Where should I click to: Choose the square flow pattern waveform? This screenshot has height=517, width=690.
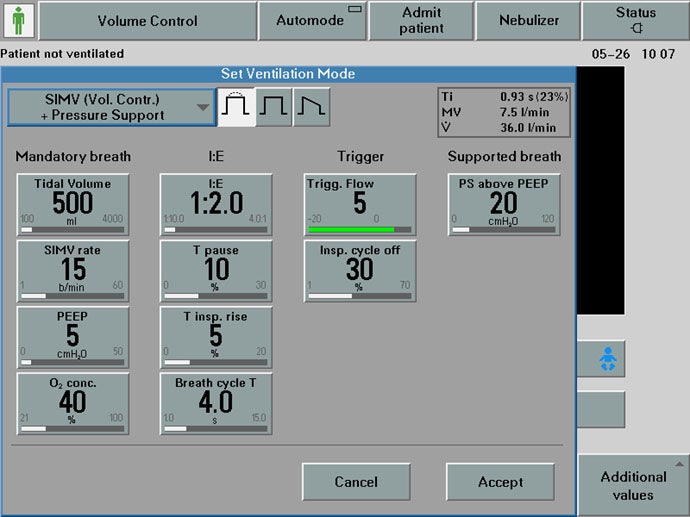tap(274, 107)
